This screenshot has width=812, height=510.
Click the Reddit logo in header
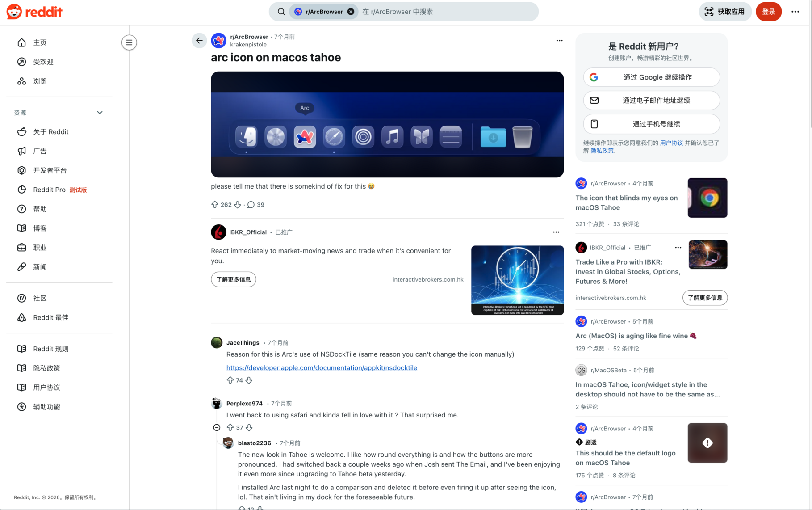click(x=34, y=12)
